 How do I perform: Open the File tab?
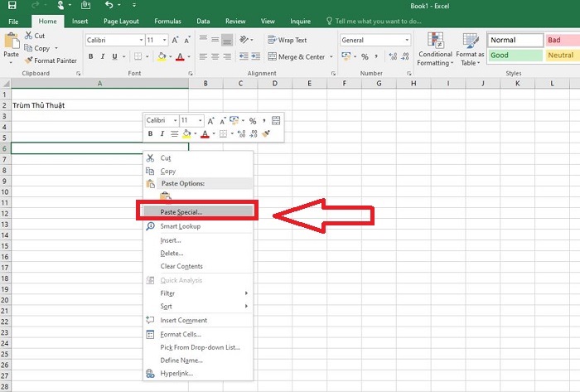[x=13, y=22]
